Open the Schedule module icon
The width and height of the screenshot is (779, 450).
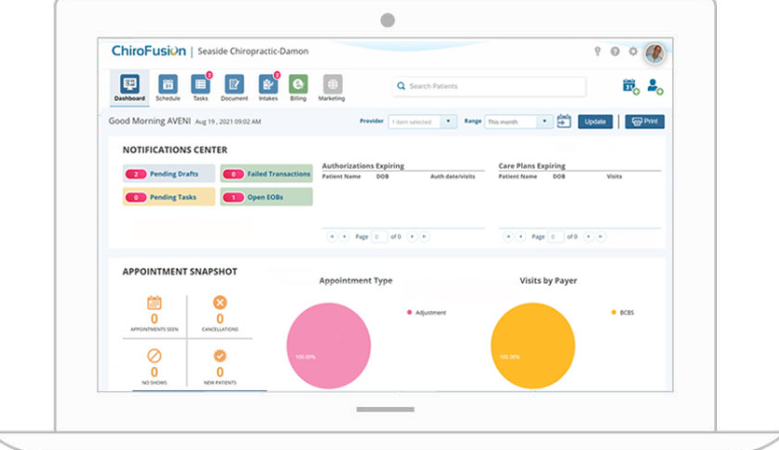168,84
